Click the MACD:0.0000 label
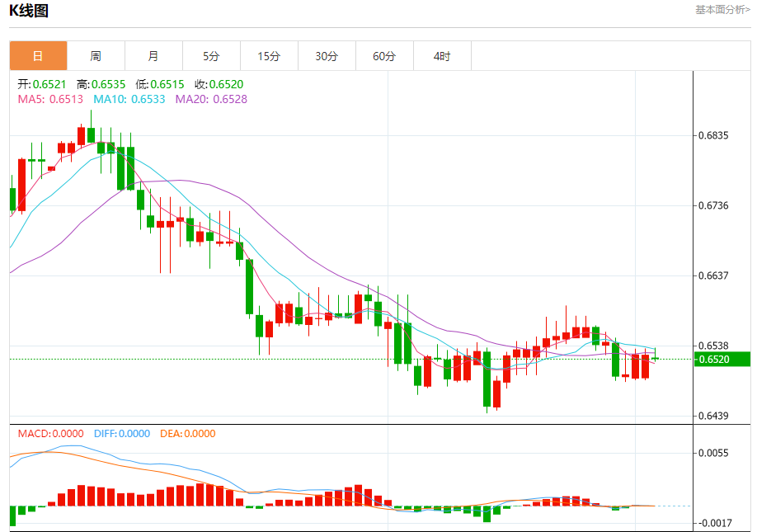This screenshot has height=532, width=757. [x=50, y=434]
